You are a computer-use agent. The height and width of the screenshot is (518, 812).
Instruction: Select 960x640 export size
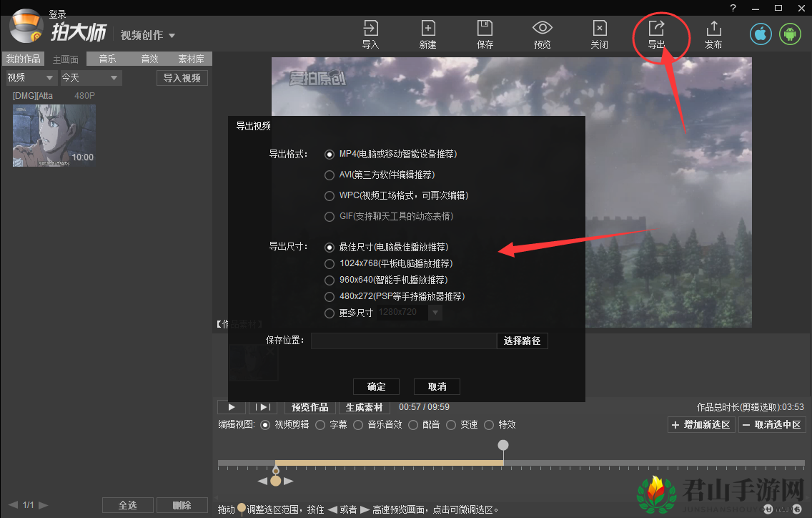pos(330,280)
